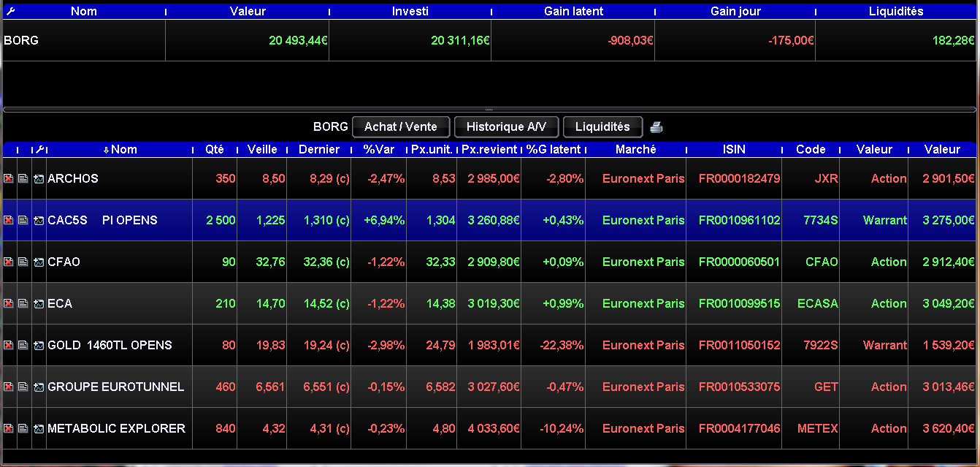980x467 pixels.
Task: Click the Liquidités button beside Historique A/V
Action: 602,126
